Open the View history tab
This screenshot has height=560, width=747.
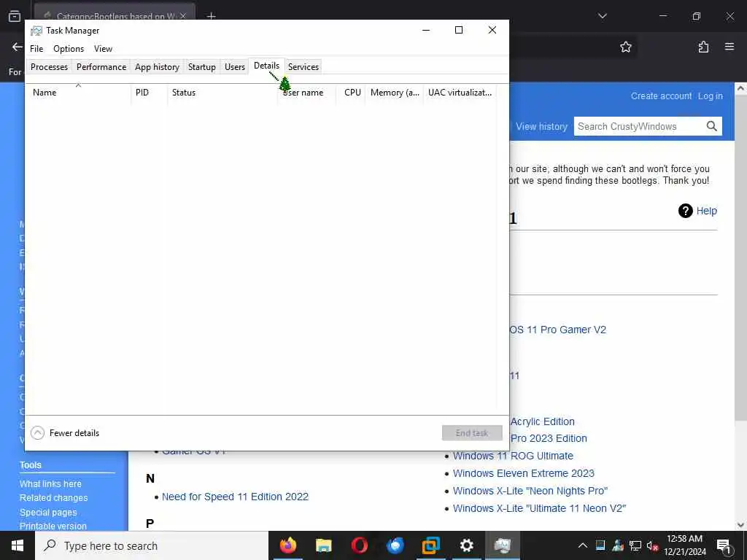pyautogui.click(x=541, y=126)
